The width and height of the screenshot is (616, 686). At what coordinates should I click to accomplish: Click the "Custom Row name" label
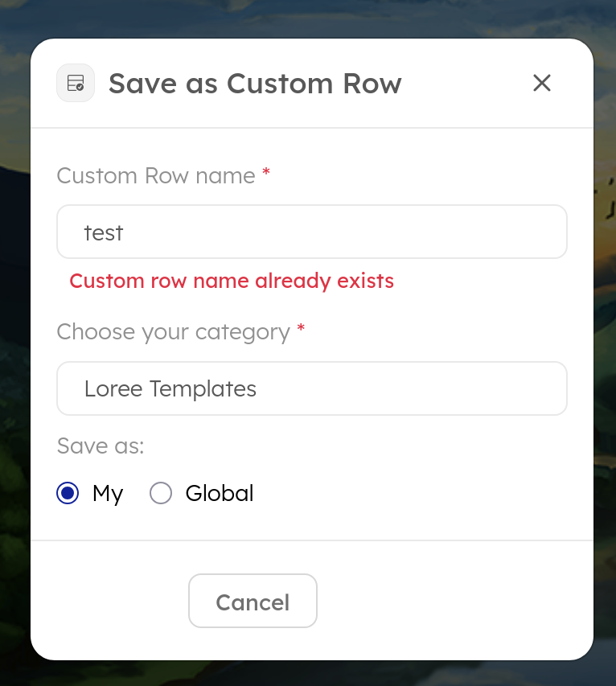point(156,175)
